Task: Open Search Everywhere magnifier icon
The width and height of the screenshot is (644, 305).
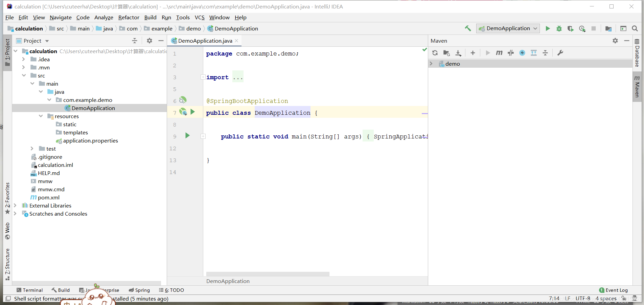Action: [635, 28]
